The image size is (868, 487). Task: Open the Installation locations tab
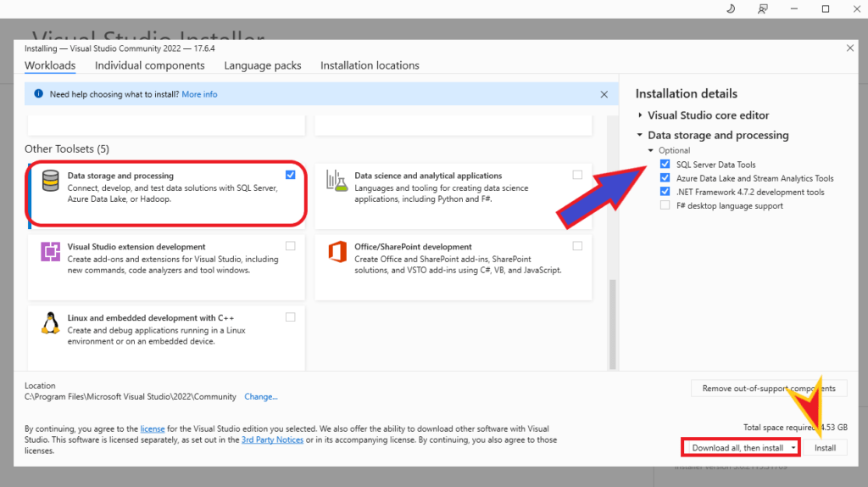tap(370, 65)
